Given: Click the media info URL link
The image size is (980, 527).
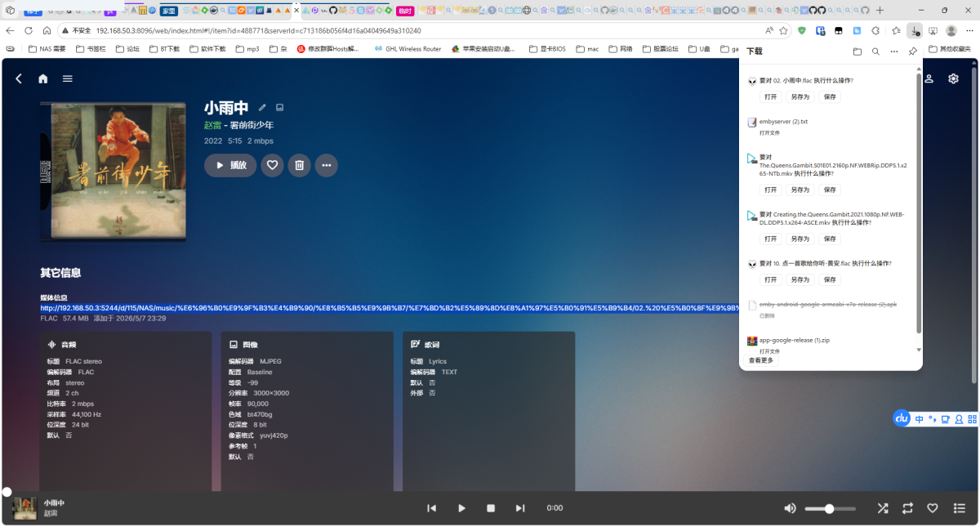Looking at the screenshot, I should click(x=388, y=308).
